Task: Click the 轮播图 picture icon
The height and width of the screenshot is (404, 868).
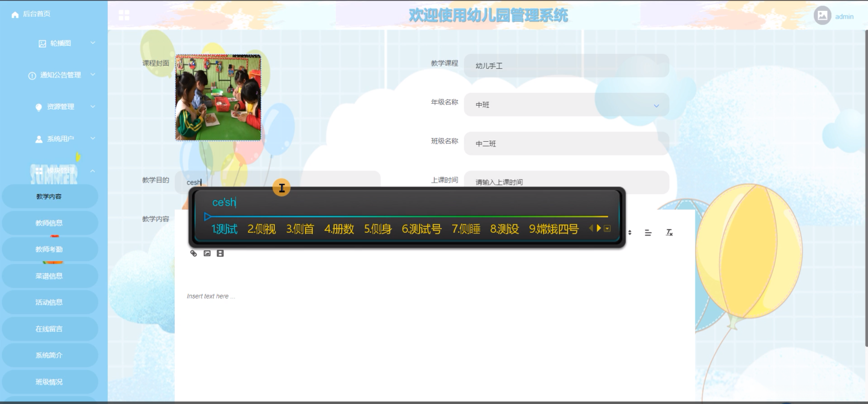Action: click(42, 43)
